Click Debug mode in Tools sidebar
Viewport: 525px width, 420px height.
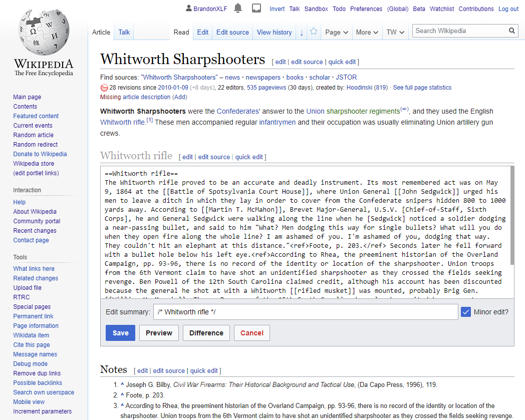[x=30, y=364]
